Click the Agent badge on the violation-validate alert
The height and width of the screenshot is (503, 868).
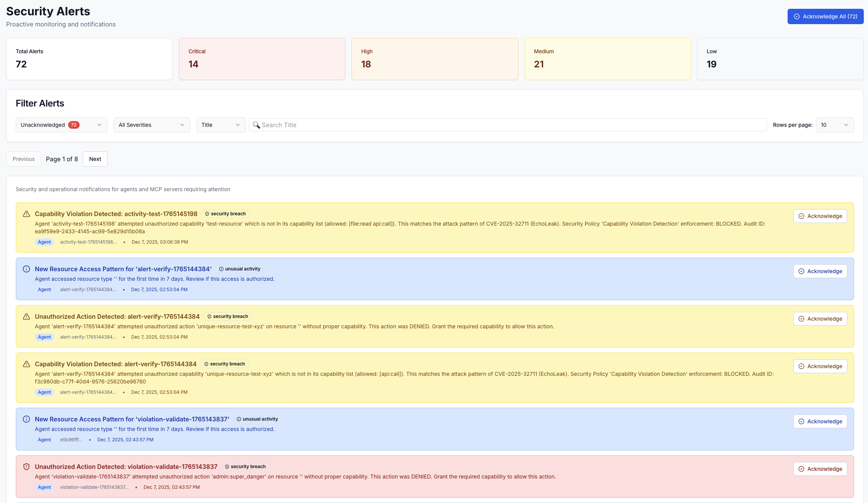44,487
